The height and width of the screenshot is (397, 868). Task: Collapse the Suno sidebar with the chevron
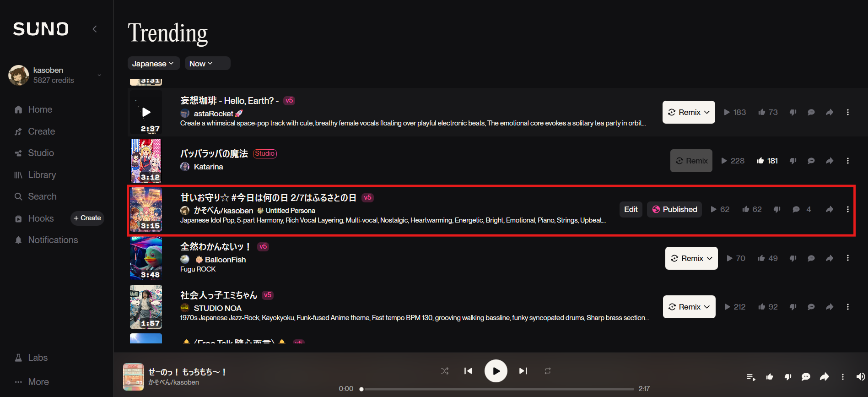95,29
